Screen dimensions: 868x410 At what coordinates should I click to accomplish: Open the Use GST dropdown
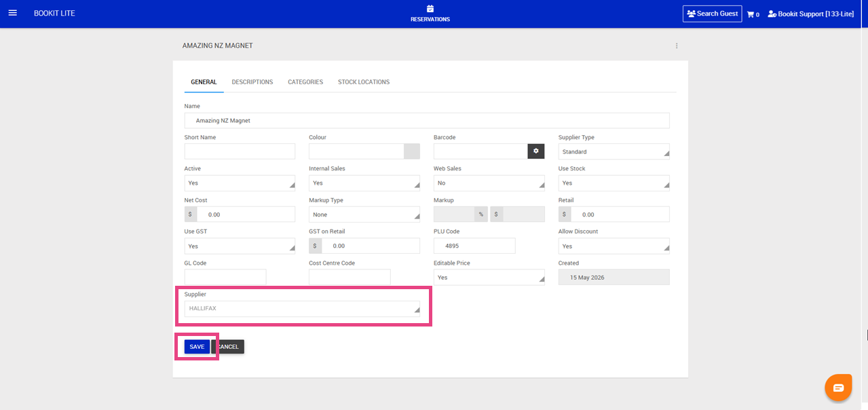pos(240,246)
